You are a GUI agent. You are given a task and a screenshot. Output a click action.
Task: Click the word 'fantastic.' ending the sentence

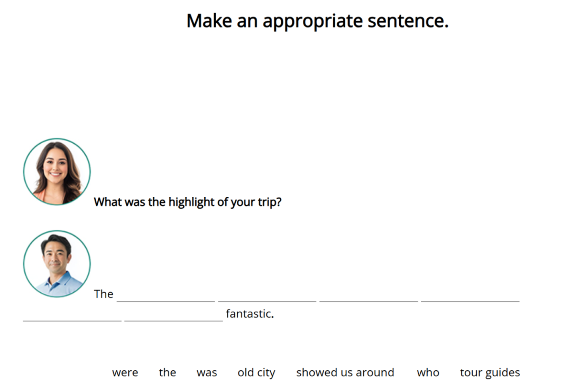(250, 313)
